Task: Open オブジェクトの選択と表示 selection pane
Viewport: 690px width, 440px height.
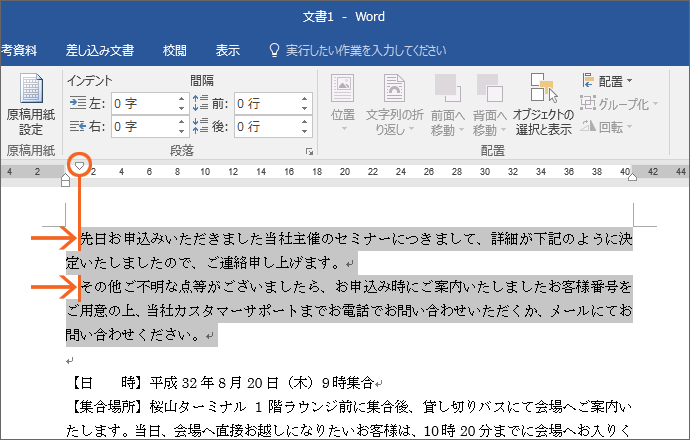Action: coord(544,105)
